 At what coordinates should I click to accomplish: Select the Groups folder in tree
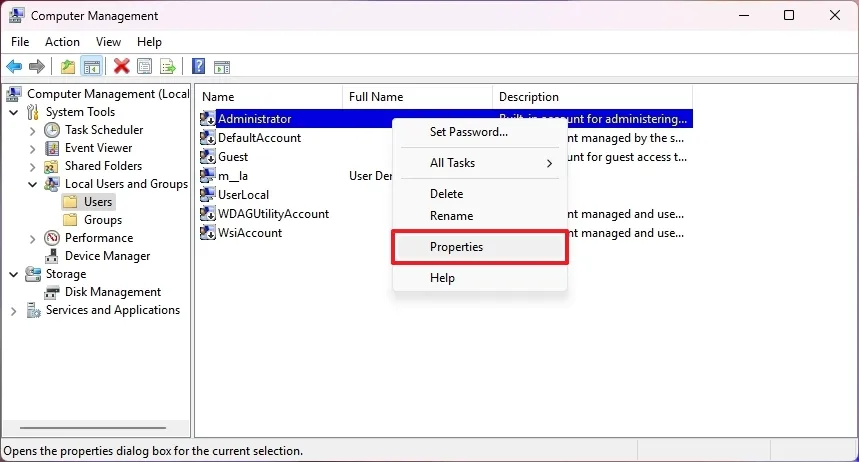click(x=102, y=220)
